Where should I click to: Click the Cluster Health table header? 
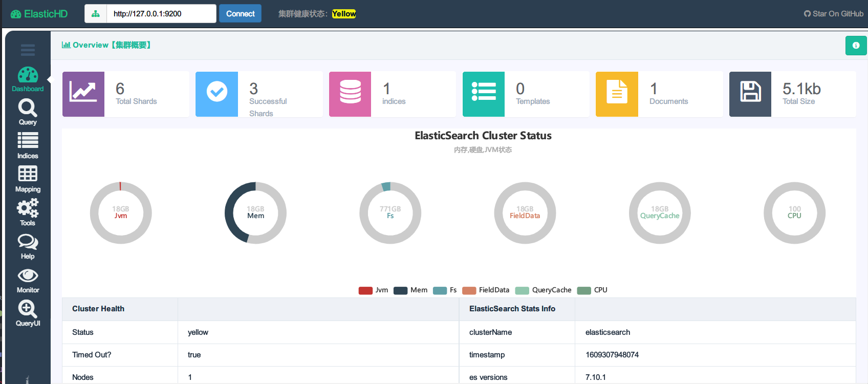[98, 309]
